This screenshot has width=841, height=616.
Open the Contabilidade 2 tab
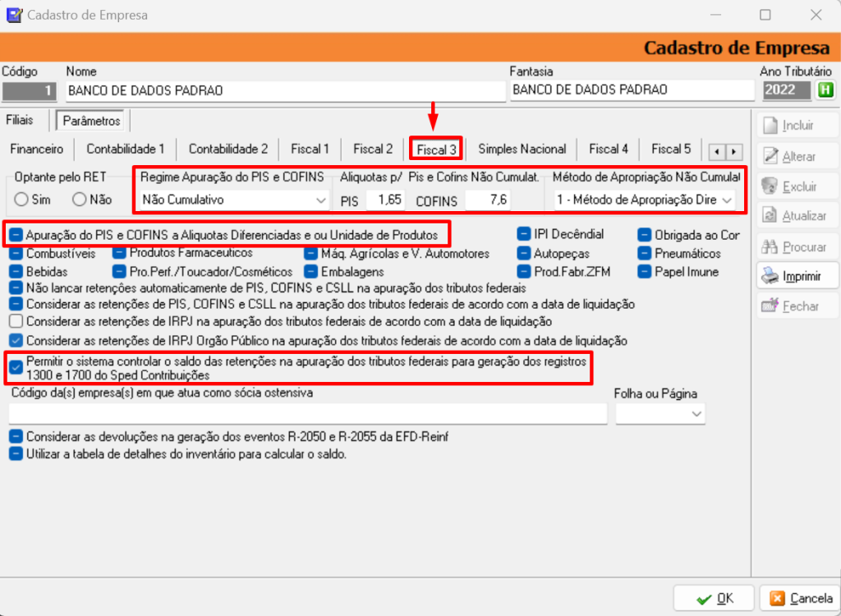(228, 149)
